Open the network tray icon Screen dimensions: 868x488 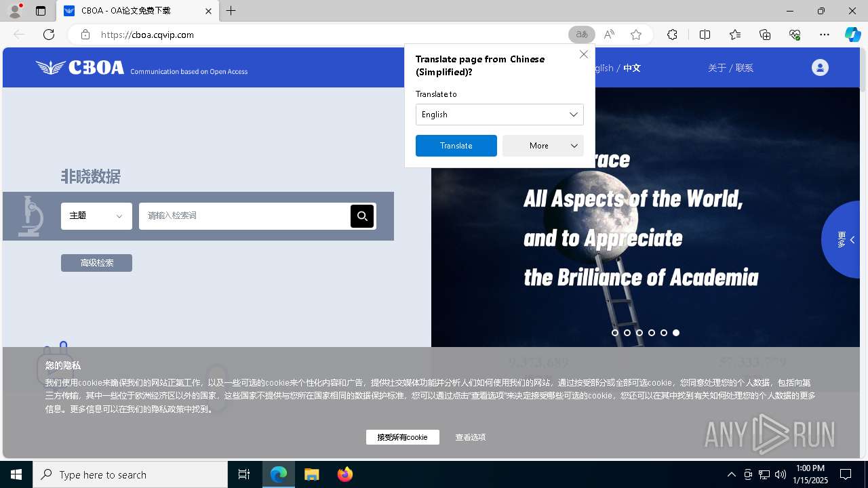764,474
